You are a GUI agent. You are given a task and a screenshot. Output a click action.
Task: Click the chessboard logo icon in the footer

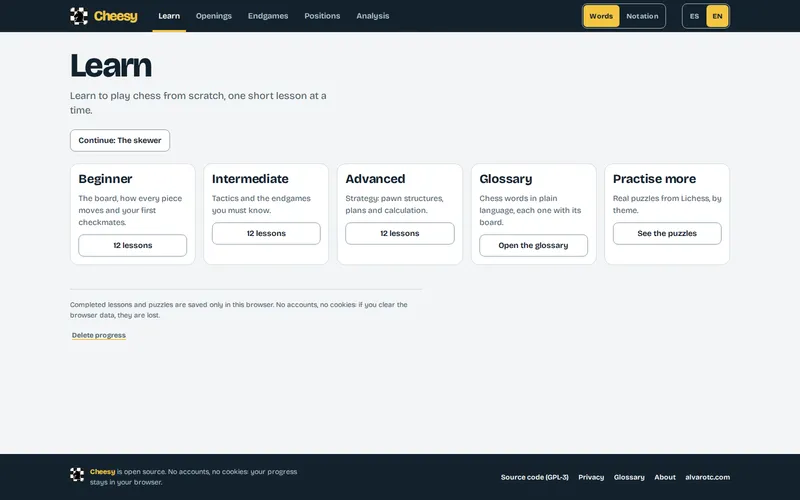tap(77, 474)
